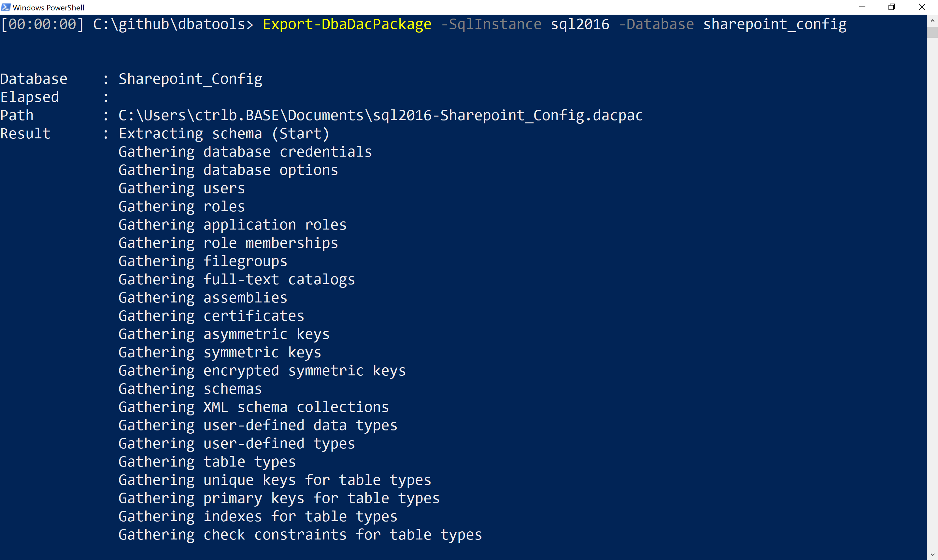This screenshot has width=938, height=560.
Task: Click the Sharepoint_Config database value
Action: click(x=190, y=78)
